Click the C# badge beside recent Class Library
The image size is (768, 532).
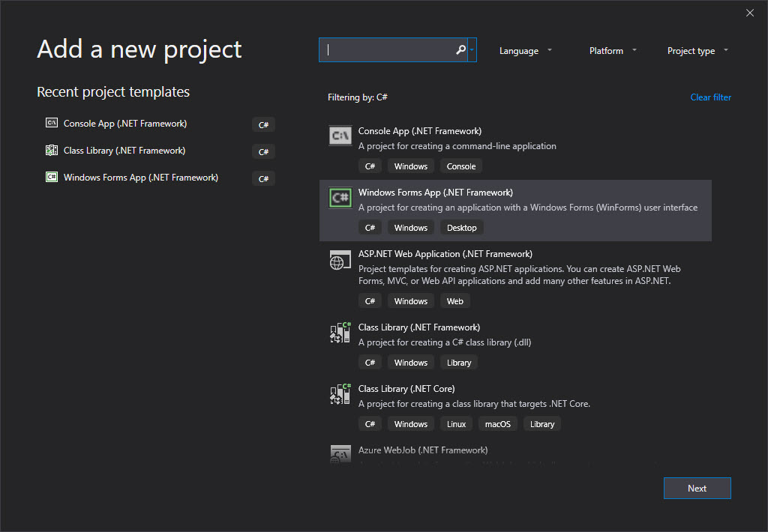coord(263,151)
